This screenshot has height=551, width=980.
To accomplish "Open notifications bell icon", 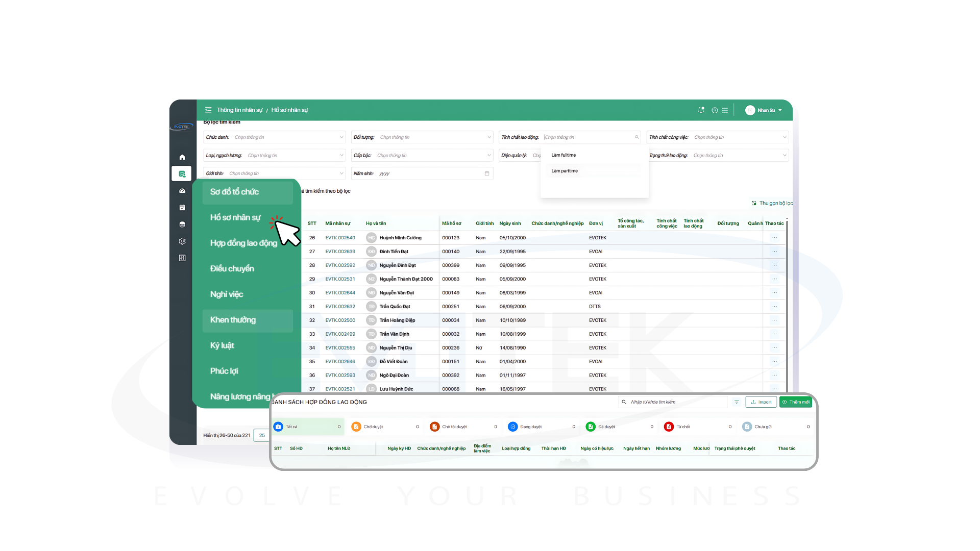I will (x=701, y=110).
